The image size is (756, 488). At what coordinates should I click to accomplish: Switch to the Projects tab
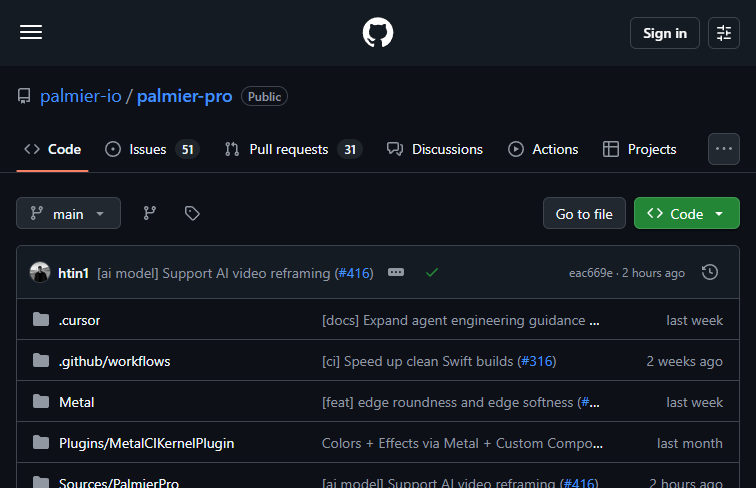point(640,149)
